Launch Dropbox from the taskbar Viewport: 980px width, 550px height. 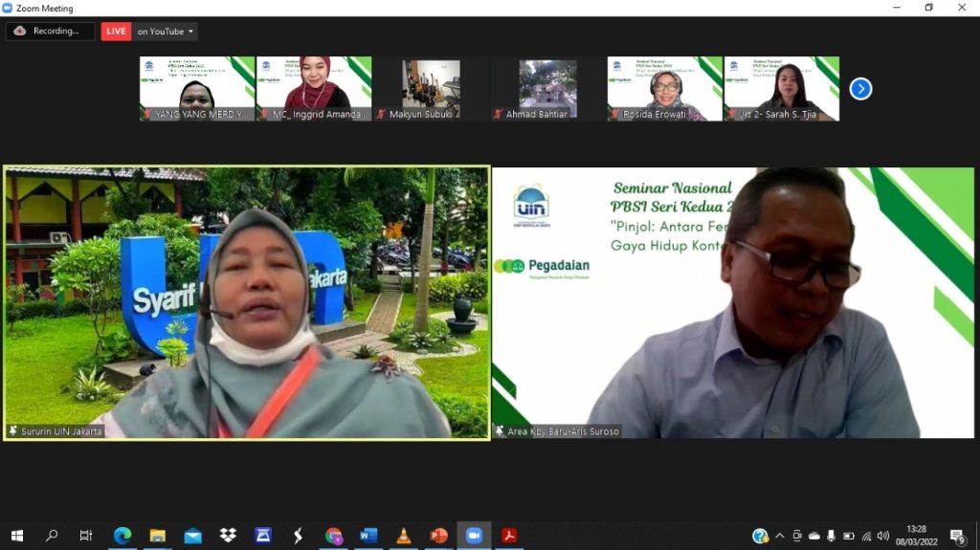pyautogui.click(x=228, y=536)
